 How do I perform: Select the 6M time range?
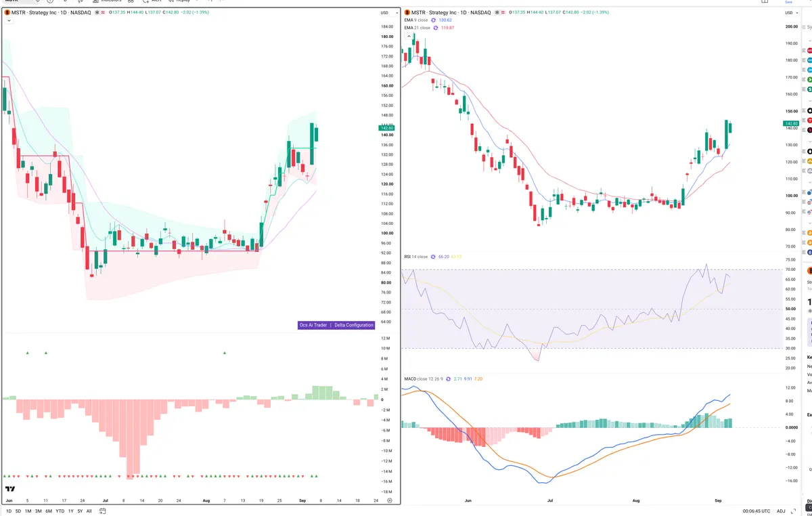(49, 511)
